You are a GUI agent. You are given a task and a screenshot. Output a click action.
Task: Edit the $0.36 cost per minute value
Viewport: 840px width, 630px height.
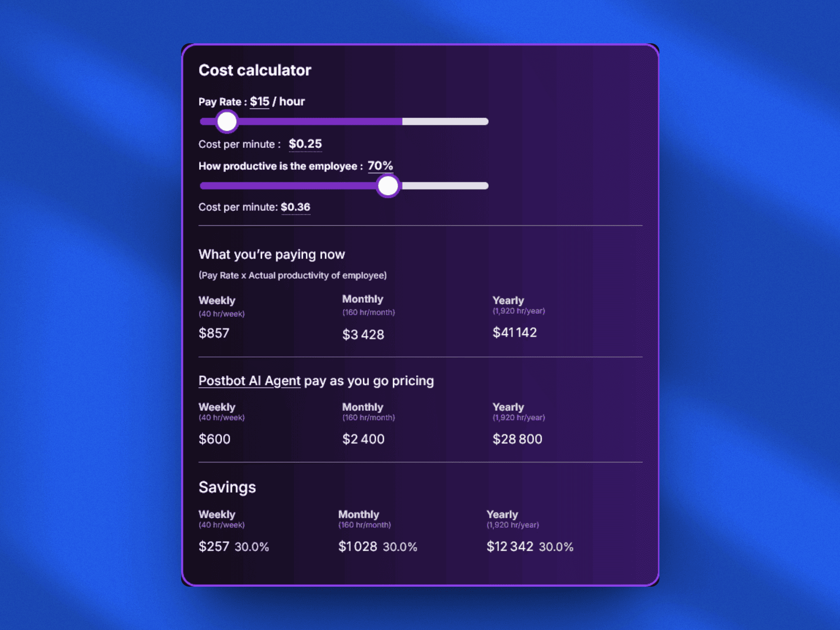point(295,206)
